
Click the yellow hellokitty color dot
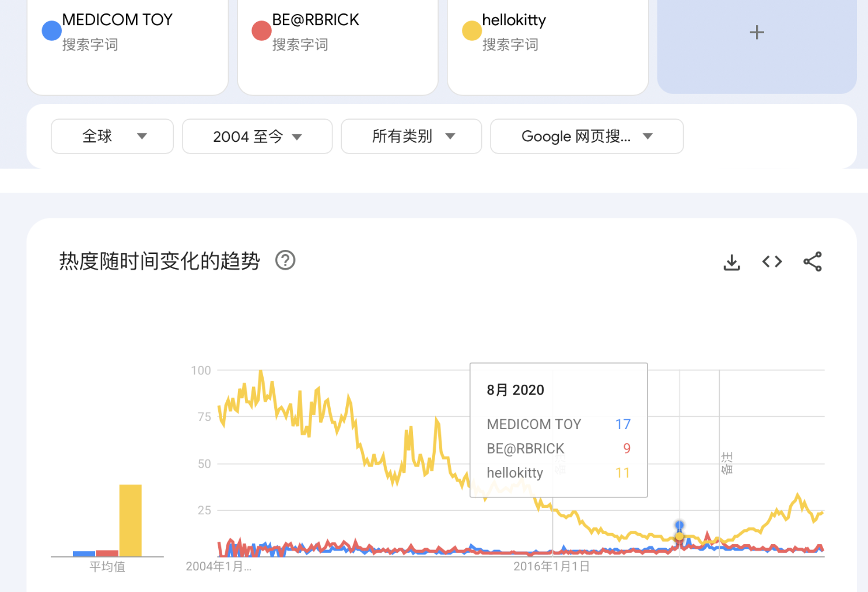click(471, 31)
